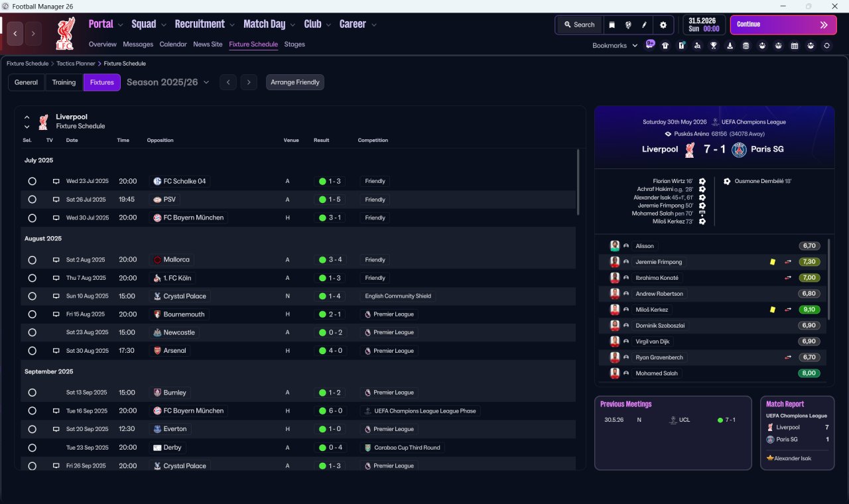
Task: Click the TV icon for Bournemouth fixture
Action: tap(56, 314)
